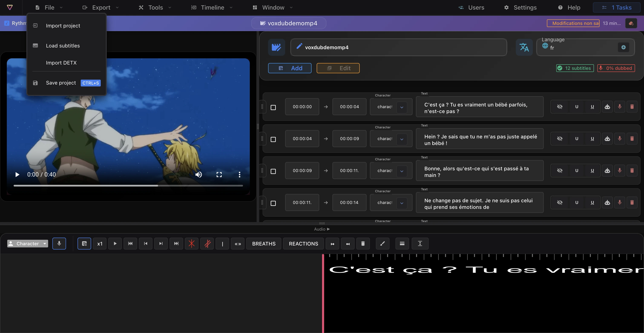This screenshot has height=333, width=644.
Task: Click the REACTIONS button
Action: (x=303, y=244)
